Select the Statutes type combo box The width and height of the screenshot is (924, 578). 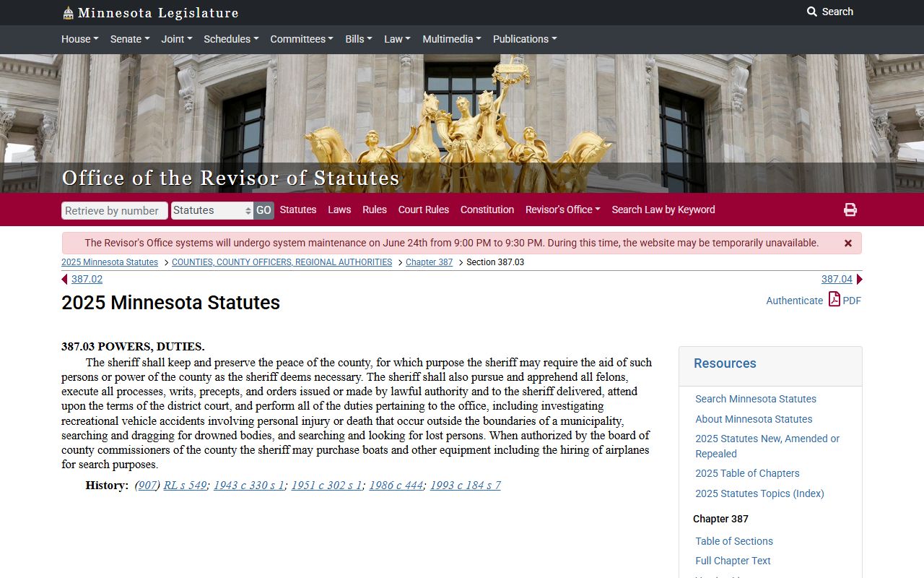(x=212, y=210)
